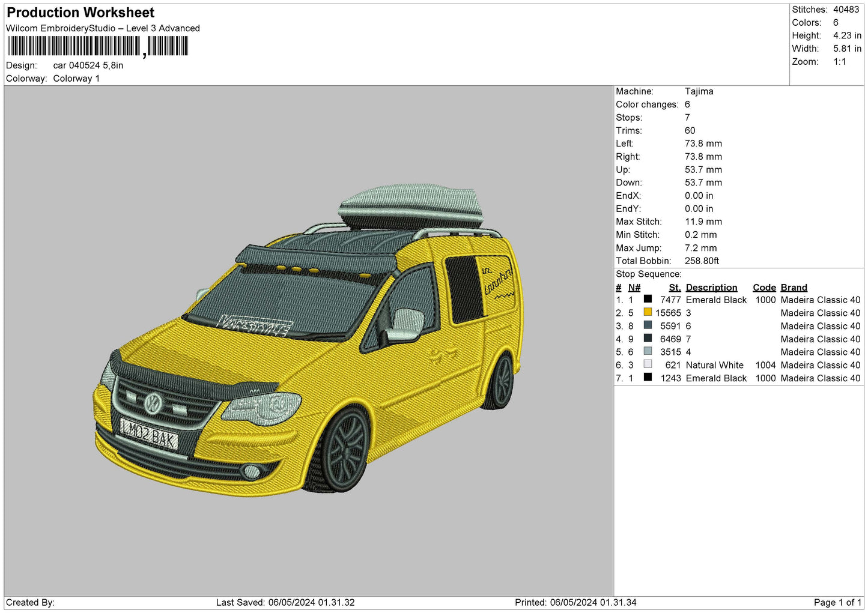The height and width of the screenshot is (613, 868).
Task: Click the "Stops:" label
Action: 629,118
